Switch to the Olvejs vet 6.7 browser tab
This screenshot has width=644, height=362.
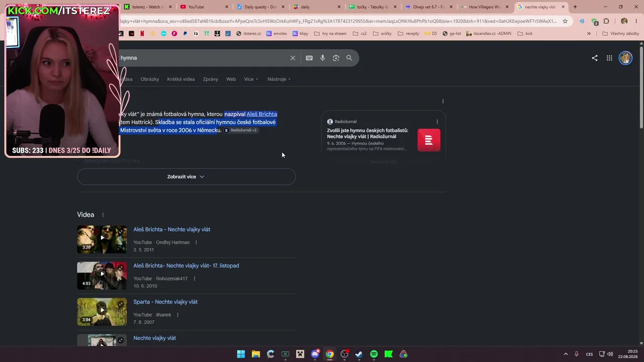[x=428, y=7]
